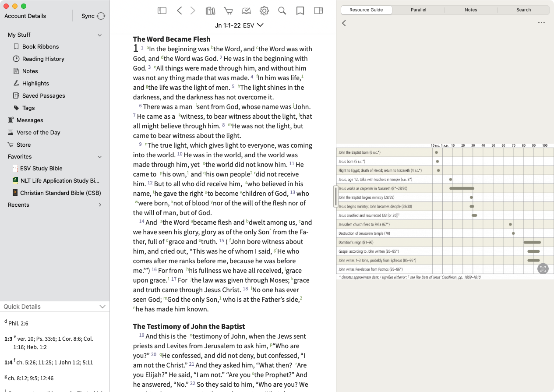Click heading 'The Testimony of John the Baptist'
This screenshot has width=554, height=392.
point(189,326)
